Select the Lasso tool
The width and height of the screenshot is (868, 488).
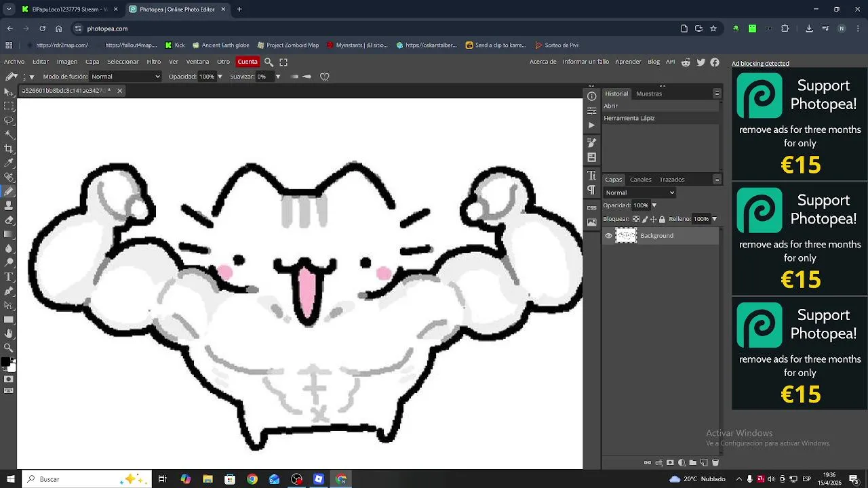click(x=9, y=120)
